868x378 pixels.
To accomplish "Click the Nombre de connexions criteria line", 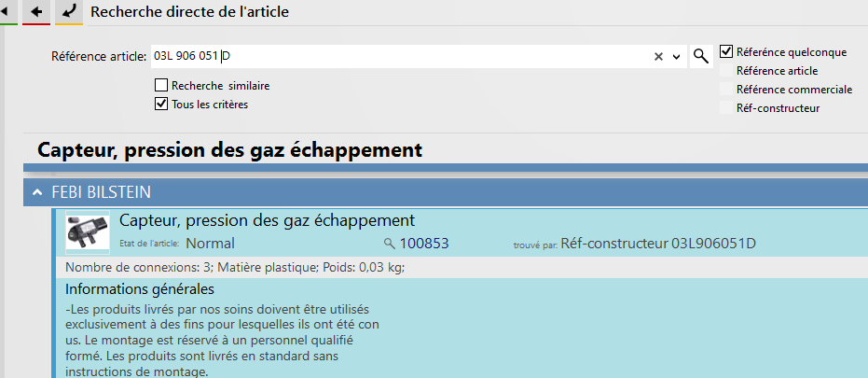I will coord(235,268).
